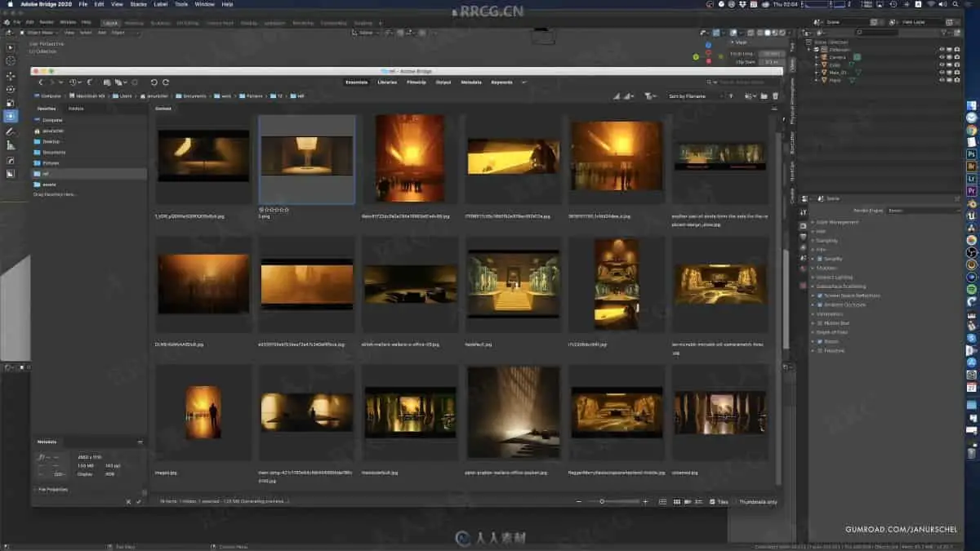Disable the Bloom checkbox in render settings
Viewport: 980px width, 551px height.
click(x=820, y=341)
